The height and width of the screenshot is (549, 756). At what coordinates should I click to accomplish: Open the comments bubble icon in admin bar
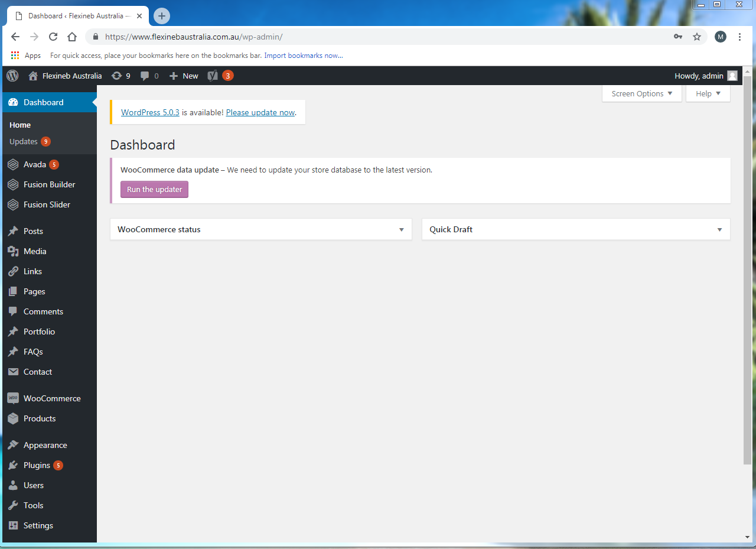pos(145,76)
